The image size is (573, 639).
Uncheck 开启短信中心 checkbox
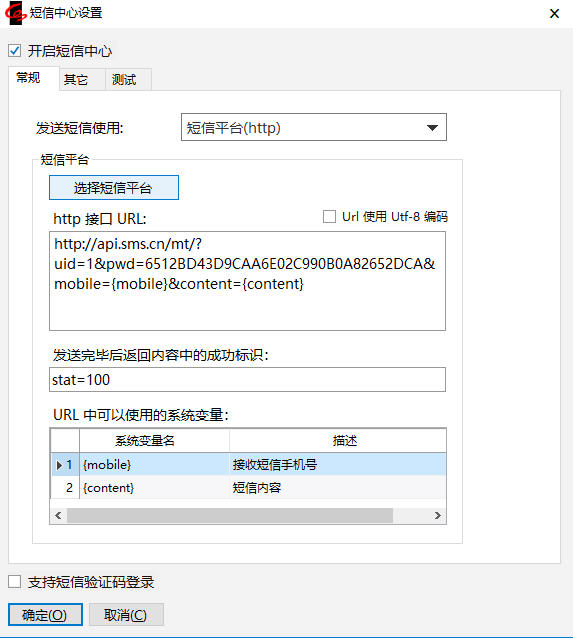coord(15,51)
